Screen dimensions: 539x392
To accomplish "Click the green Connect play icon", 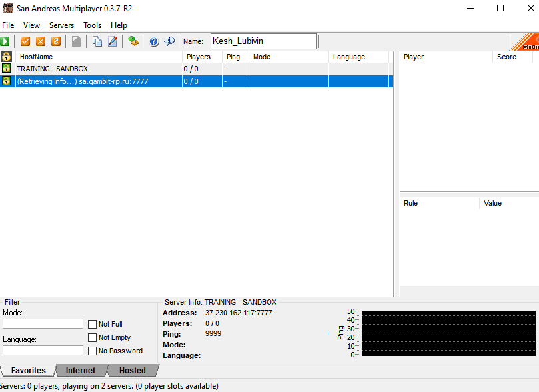I will coord(5,41).
